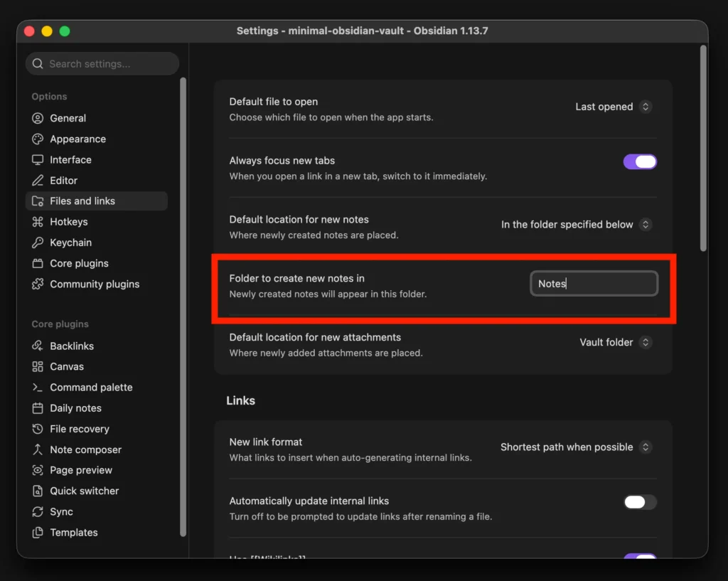Click the Quick switcher file icon
The height and width of the screenshot is (581, 728).
tap(38, 491)
